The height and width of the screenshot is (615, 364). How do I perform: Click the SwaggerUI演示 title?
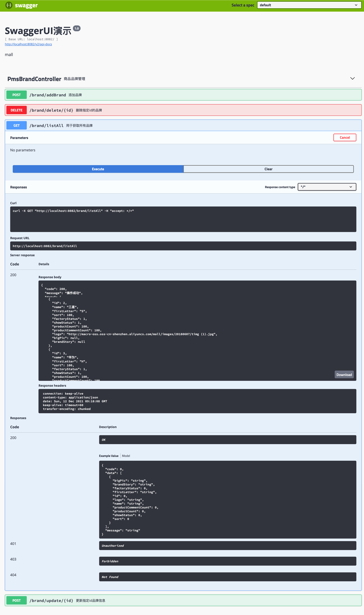pos(38,31)
